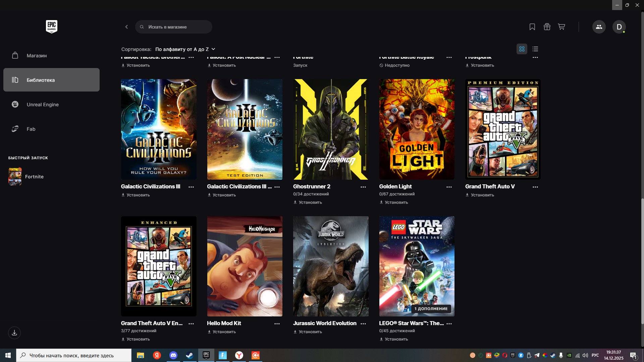Expand the alphabetical sorting dropdown

tap(185, 49)
